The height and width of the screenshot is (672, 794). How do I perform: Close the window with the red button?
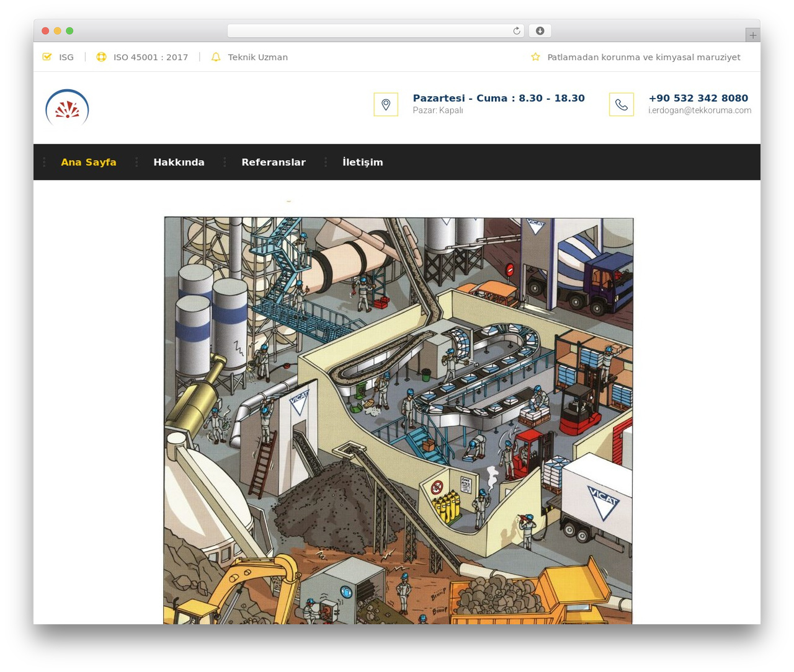(x=45, y=31)
